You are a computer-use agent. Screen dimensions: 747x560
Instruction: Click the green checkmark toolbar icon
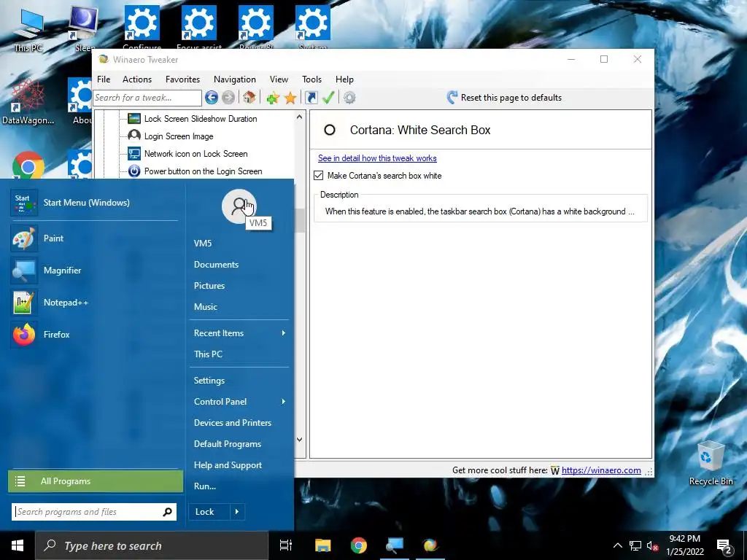(x=328, y=98)
